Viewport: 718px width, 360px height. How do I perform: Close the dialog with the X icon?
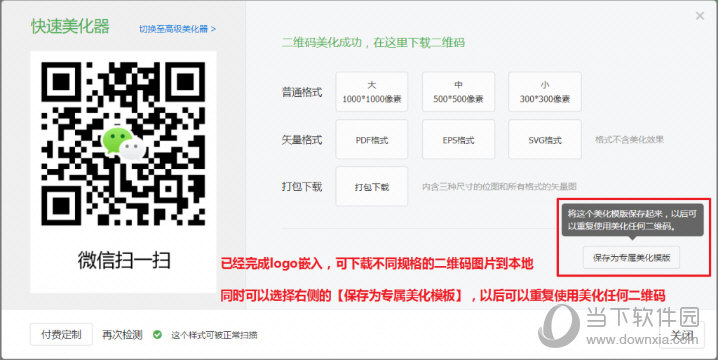[700, 16]
